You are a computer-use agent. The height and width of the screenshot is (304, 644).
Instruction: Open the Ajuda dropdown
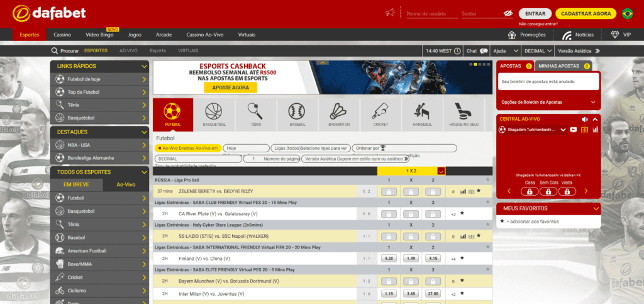coord(506,52)
